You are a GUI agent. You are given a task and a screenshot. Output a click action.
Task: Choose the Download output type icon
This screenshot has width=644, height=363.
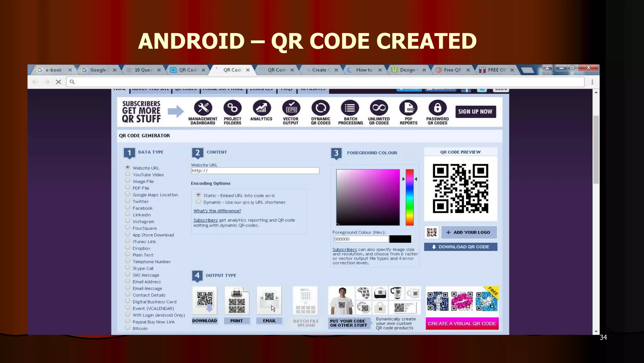205,300
